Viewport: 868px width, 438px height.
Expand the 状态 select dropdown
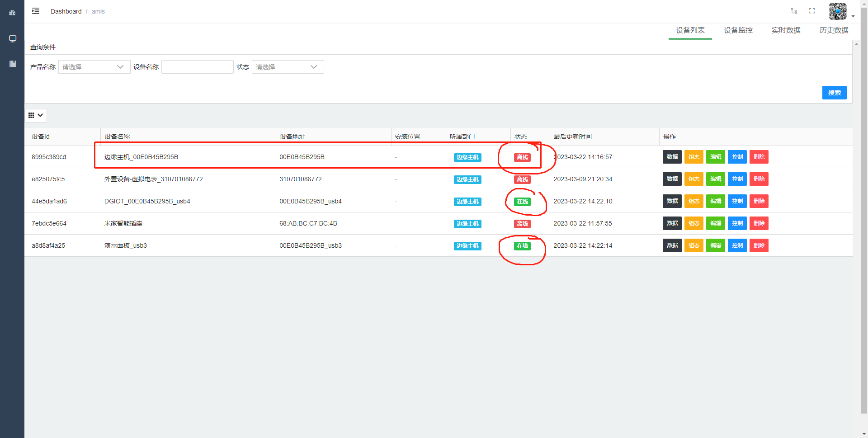click(x=288, y=67)
